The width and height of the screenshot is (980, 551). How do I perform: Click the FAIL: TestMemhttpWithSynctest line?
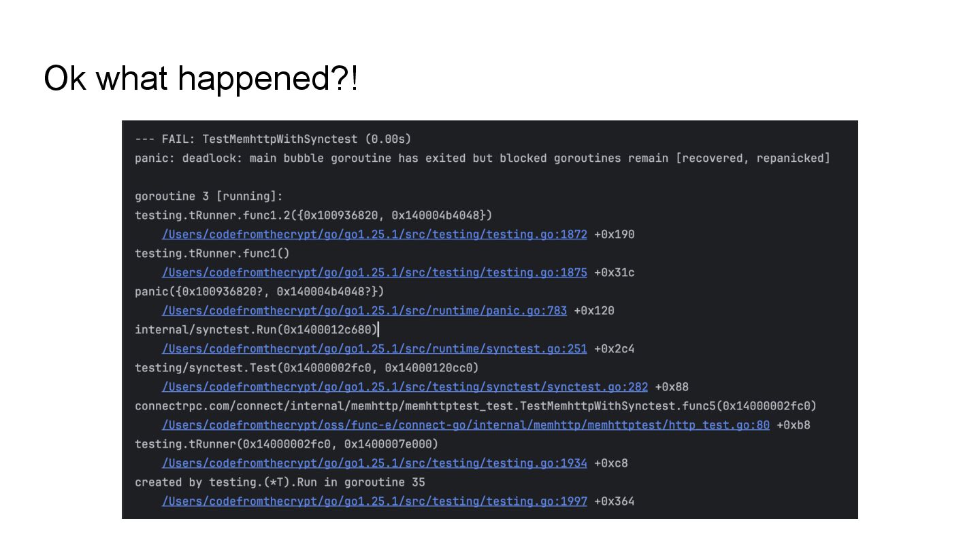(273, 139)
